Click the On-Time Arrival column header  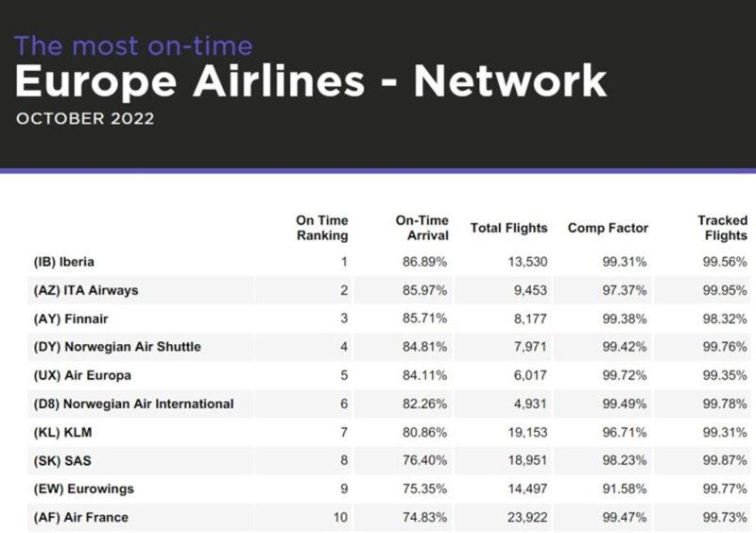pos(421,228)
